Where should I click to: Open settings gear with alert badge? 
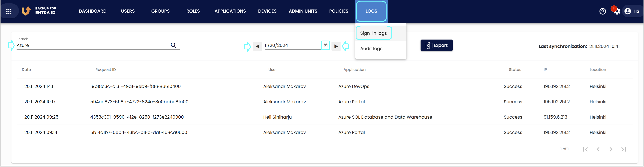pyautogui.click(x=616, y=11)
